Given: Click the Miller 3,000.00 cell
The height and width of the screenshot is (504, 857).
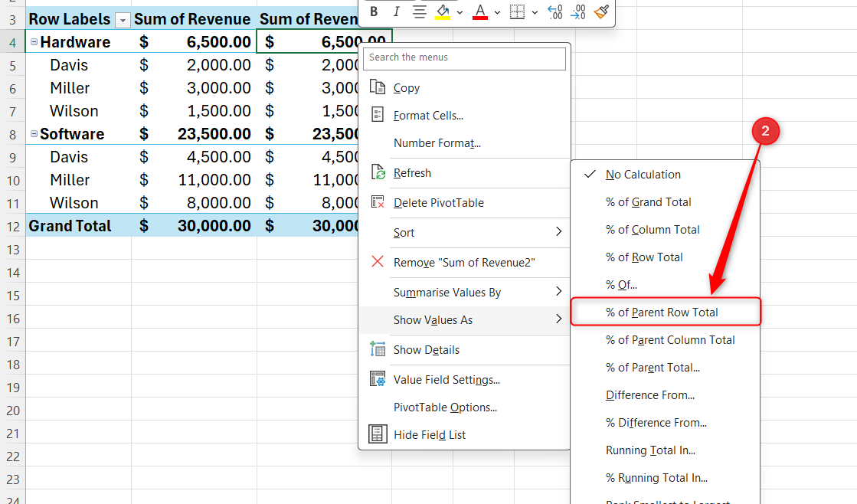Looking at the screenshot, I should coord(194,88).
